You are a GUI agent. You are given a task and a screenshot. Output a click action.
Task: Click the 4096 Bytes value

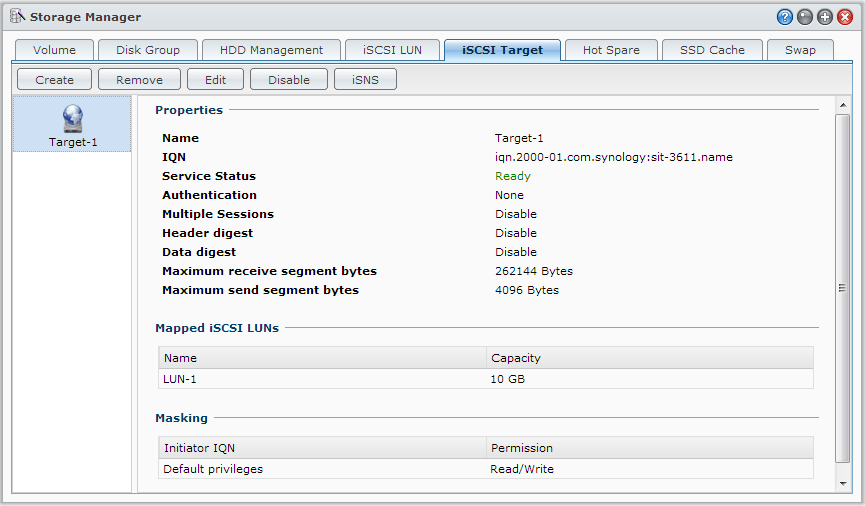pyautogui.click(x=527, y=290)
